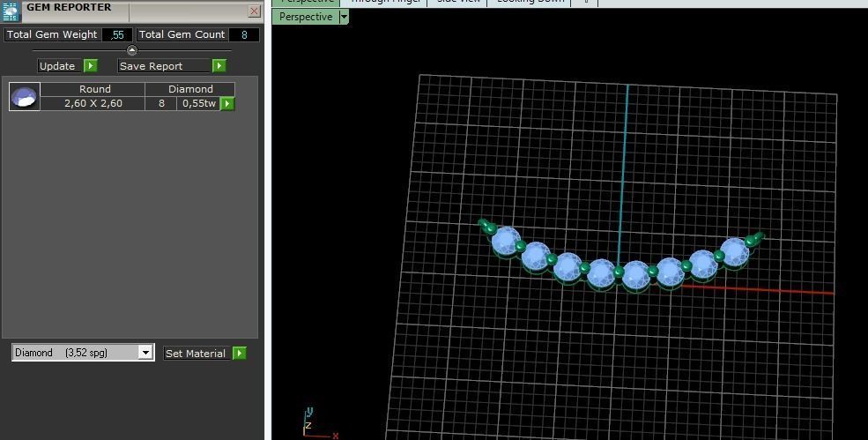
Task: Click the green arrow beside Set Material
Action: (x=239, y=354)
